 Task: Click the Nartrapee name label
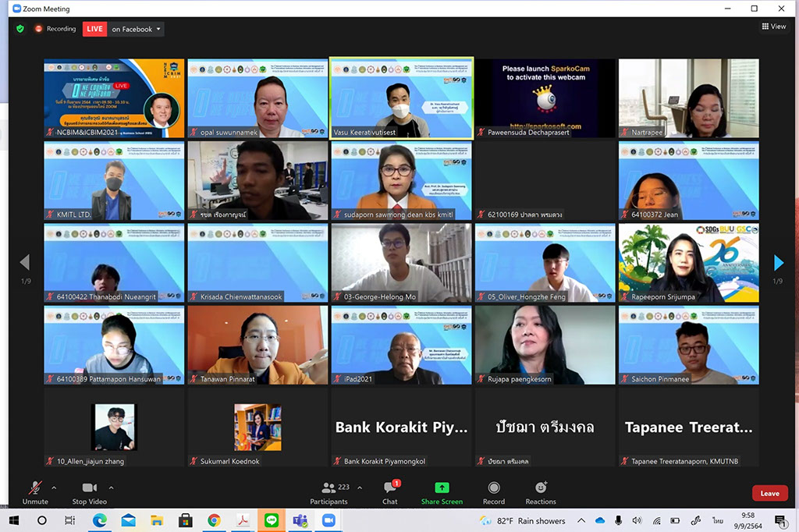pyautogui.click(x=647, y=133)
